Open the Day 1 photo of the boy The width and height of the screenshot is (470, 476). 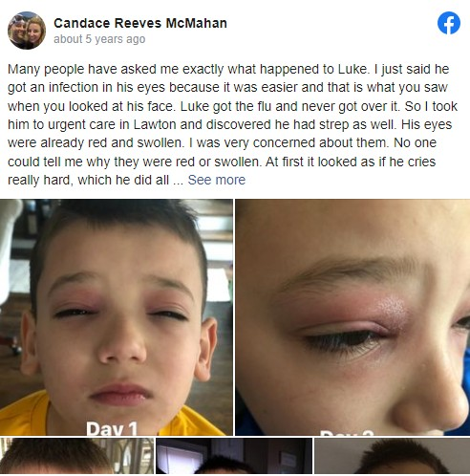click(x=117, y=317)
